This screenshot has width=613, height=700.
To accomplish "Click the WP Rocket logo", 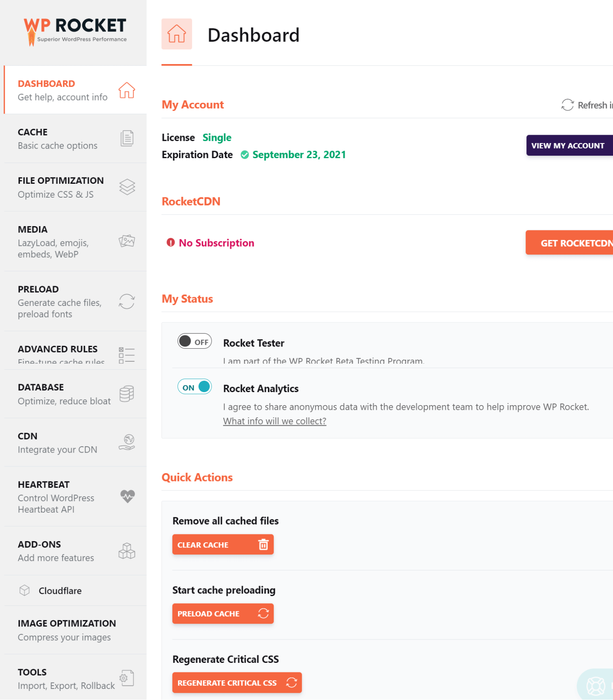I will (x=75, y=32).
